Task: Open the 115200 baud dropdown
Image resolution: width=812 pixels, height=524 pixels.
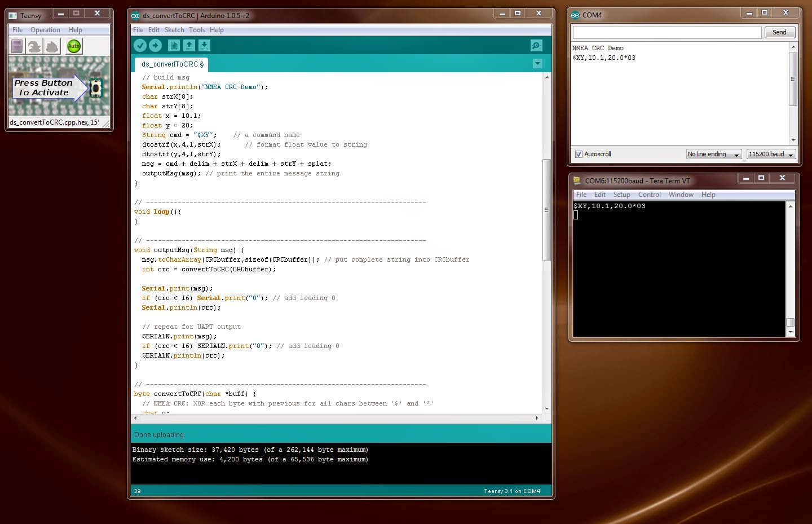Action: 771,154
